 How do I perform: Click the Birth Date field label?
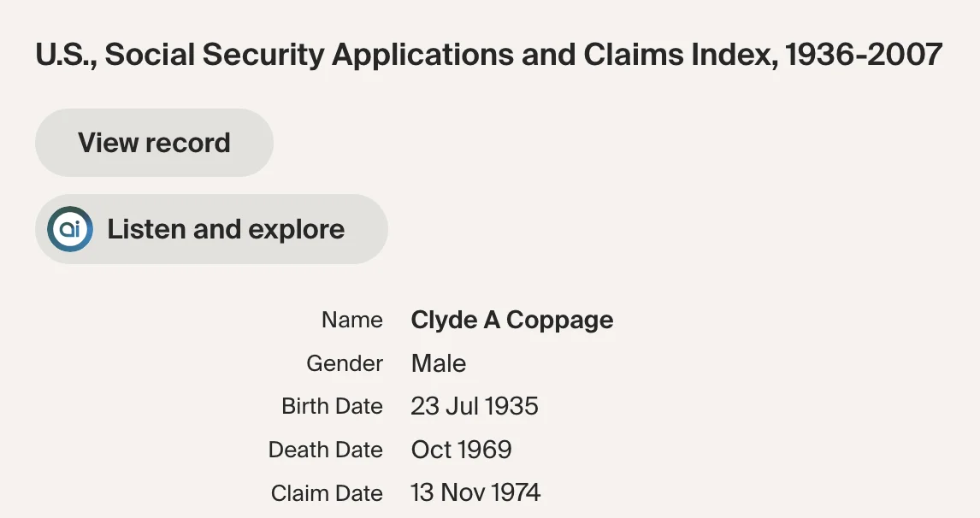pos(332,406)
